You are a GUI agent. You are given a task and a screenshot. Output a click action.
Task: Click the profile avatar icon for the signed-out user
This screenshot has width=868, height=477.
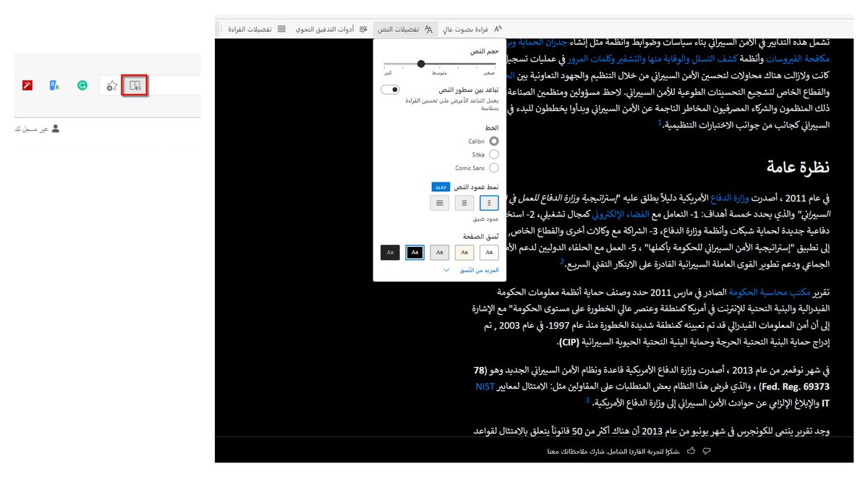(56, 128)
